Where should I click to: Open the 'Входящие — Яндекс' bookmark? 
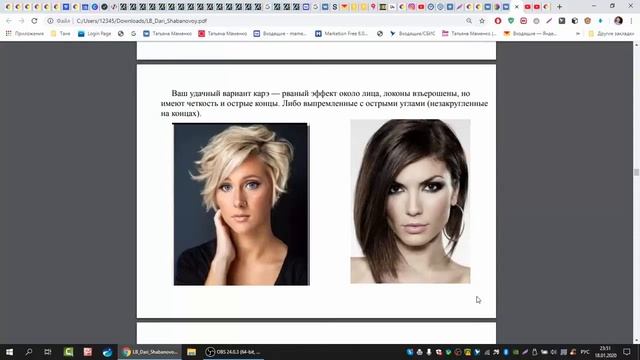(x=530, y=33)
